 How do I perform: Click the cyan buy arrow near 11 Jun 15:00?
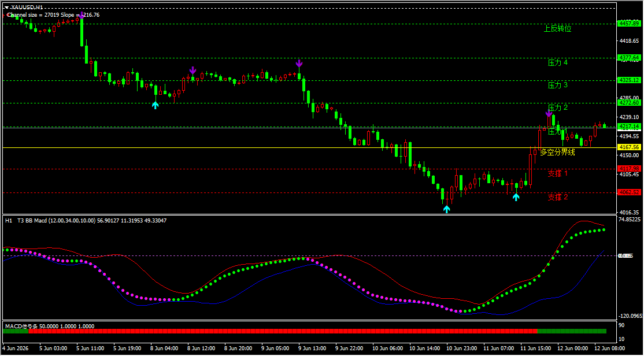[516, 196]
